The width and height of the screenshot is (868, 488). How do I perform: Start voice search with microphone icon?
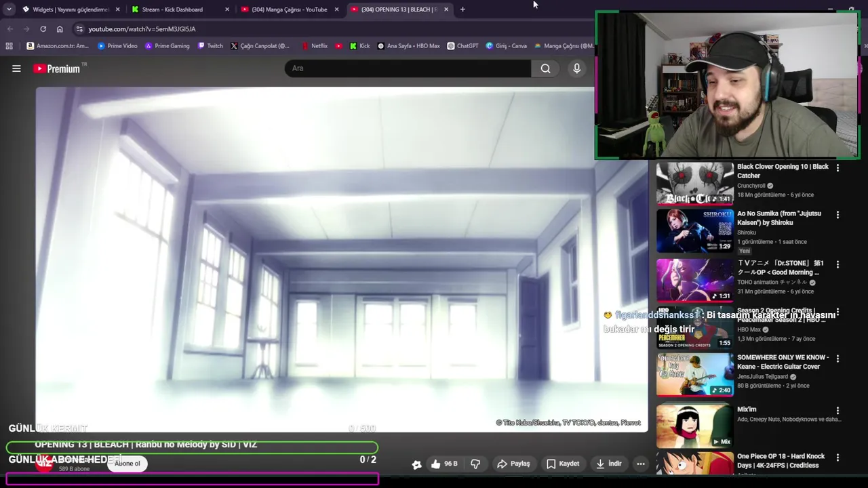(577, 68)
